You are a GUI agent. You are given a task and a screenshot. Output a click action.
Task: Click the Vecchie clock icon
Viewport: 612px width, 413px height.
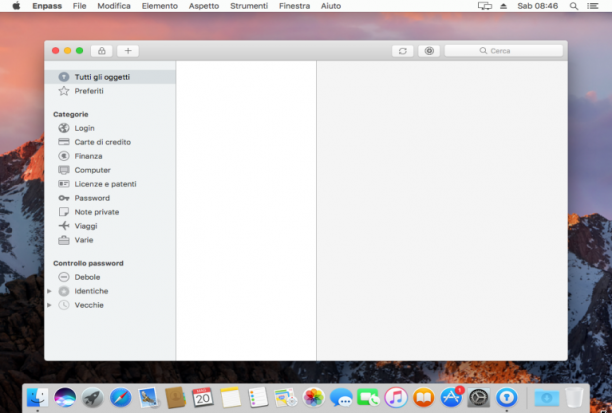pos(64,305)
